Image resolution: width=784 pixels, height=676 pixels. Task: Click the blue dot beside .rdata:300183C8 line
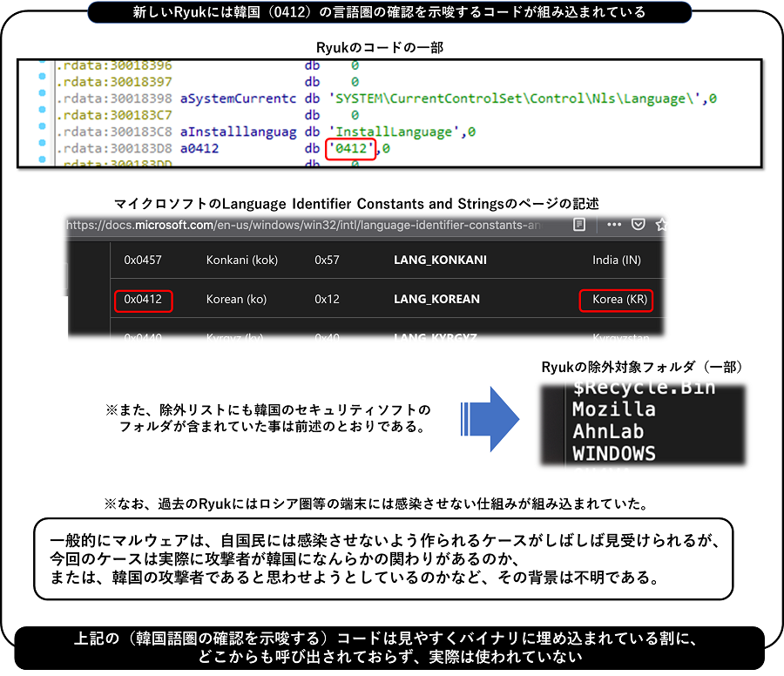[x=42, y=126]
